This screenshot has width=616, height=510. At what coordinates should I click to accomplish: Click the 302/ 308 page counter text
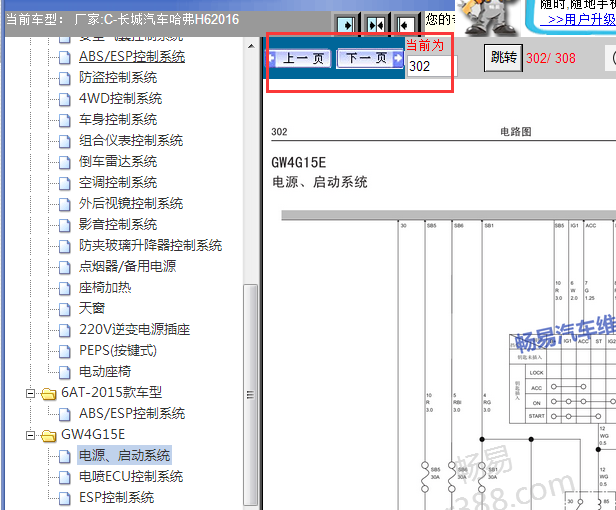(x=551, y=58)
